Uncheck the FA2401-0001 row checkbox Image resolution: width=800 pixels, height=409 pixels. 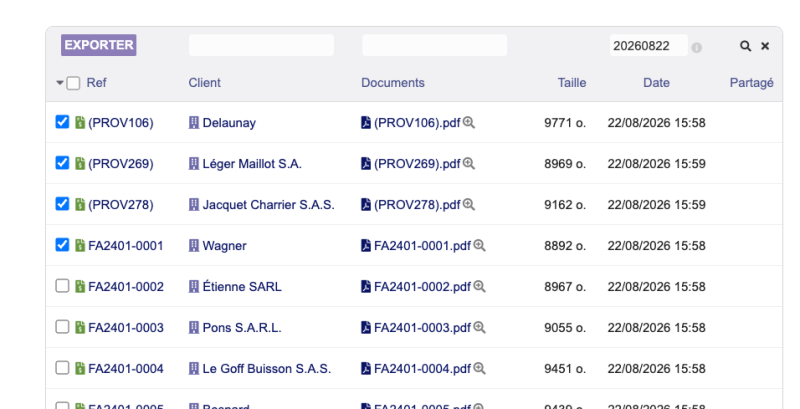(62, 245)
